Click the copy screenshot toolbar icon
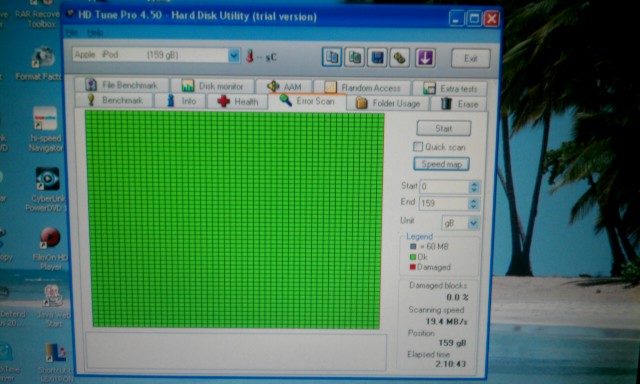640x384 pixels. point(354,58)
